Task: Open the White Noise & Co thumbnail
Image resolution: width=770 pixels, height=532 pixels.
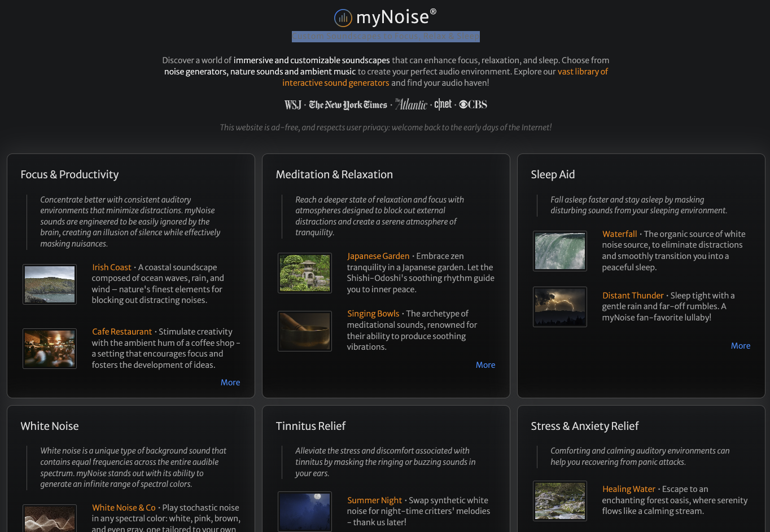Action: coord(50,519)
